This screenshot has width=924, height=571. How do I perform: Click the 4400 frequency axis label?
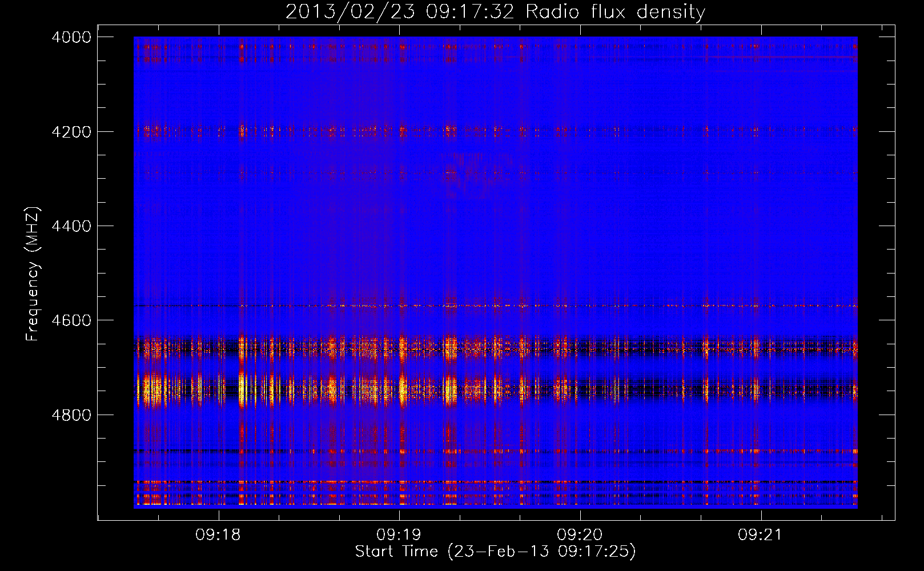coord(71,226)
